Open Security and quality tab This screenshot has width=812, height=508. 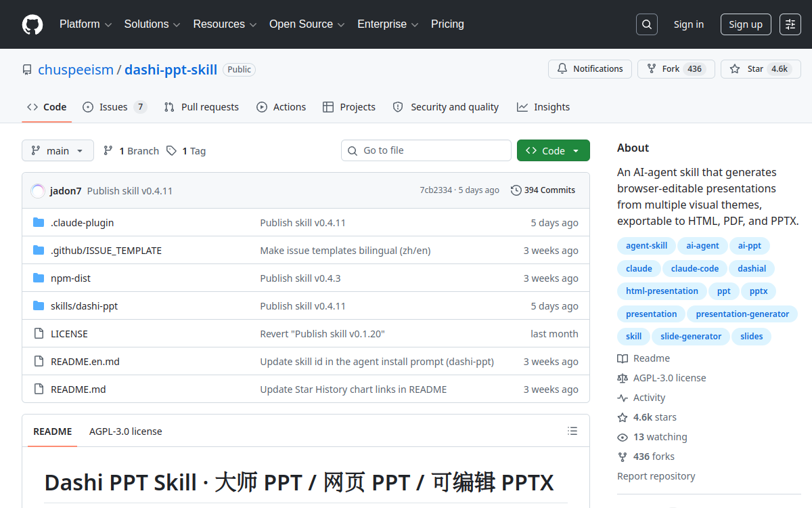(x=446, y=107)
